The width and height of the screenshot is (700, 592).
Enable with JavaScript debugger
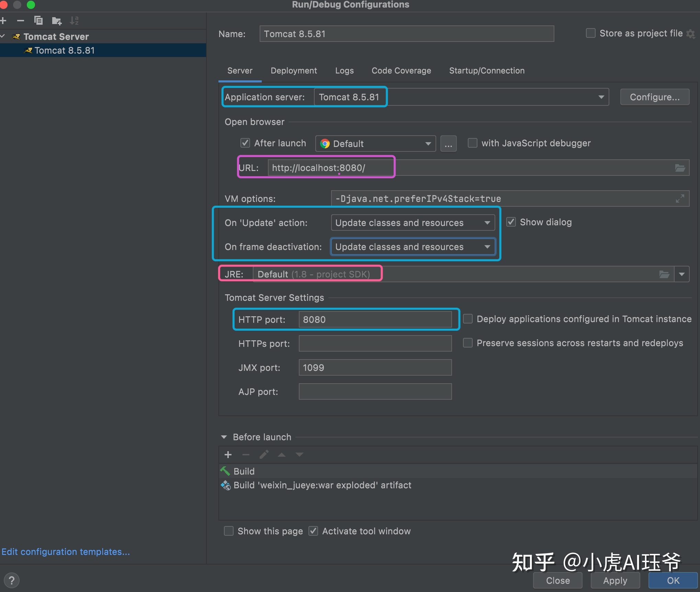(x=473, y=143)
